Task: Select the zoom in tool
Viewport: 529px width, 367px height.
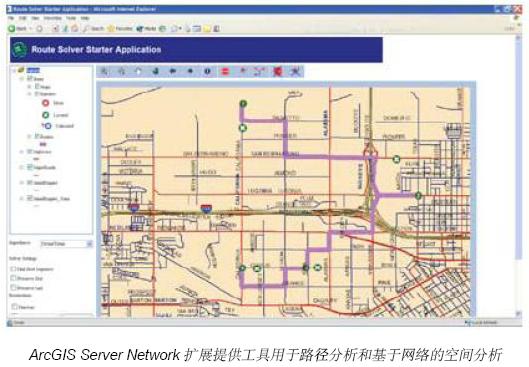Action: 105,71
